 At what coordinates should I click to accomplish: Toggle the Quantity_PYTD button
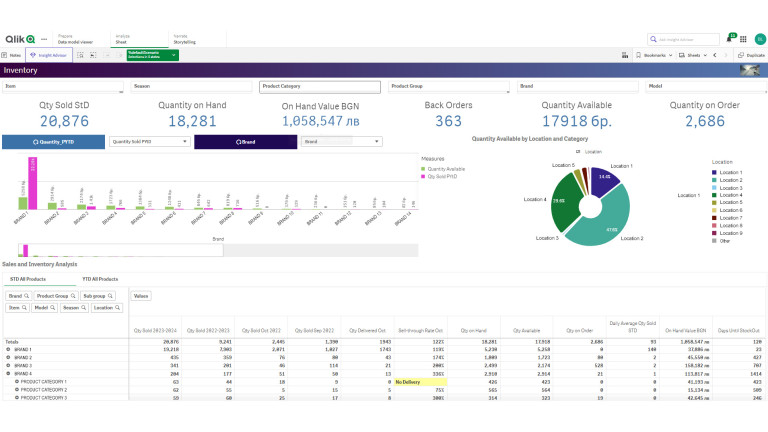(x=53, y=142)
